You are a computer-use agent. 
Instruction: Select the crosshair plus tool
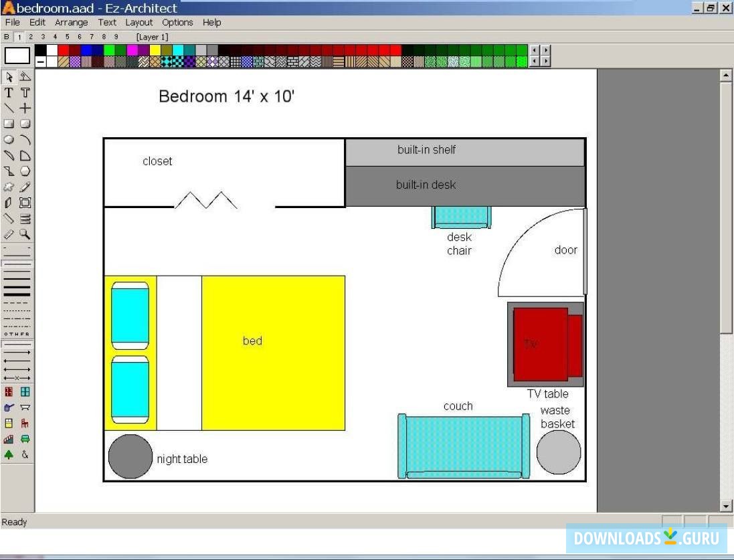(25, 108)
